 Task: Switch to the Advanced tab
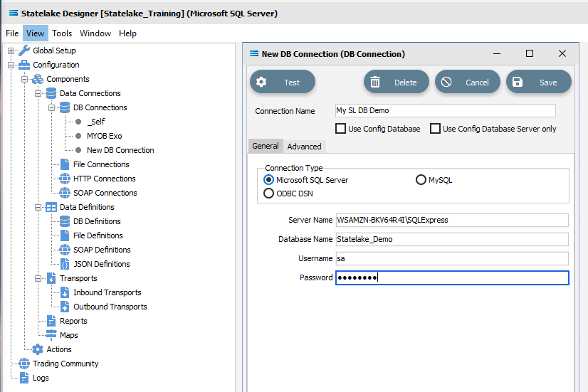(x=304, y=147)
